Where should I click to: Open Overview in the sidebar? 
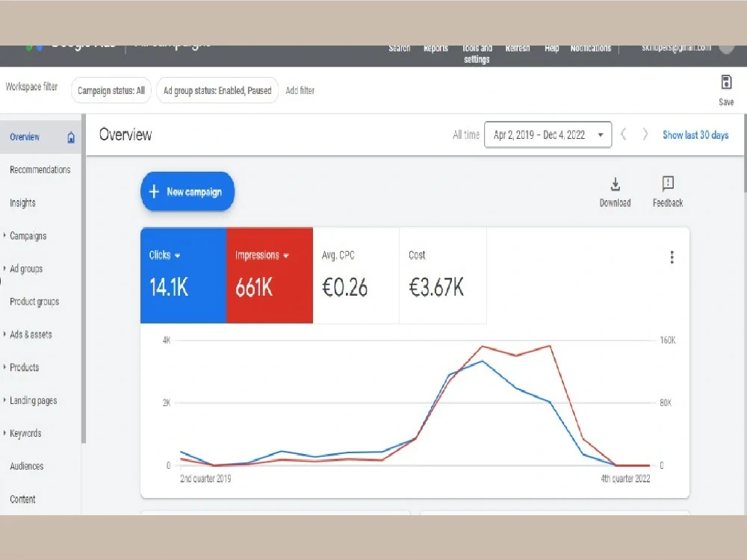tap(25, 137)
